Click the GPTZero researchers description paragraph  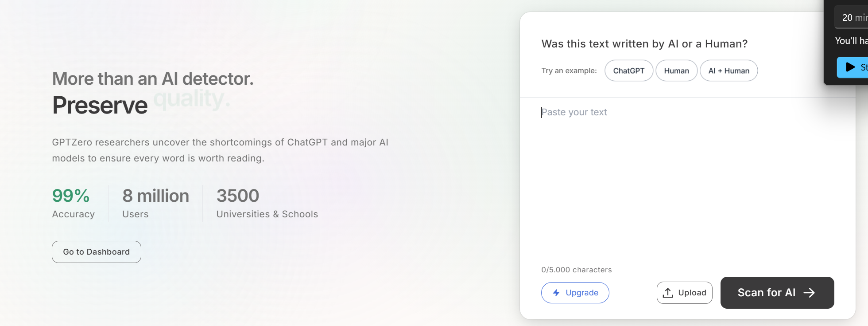[x=220, y=150]
